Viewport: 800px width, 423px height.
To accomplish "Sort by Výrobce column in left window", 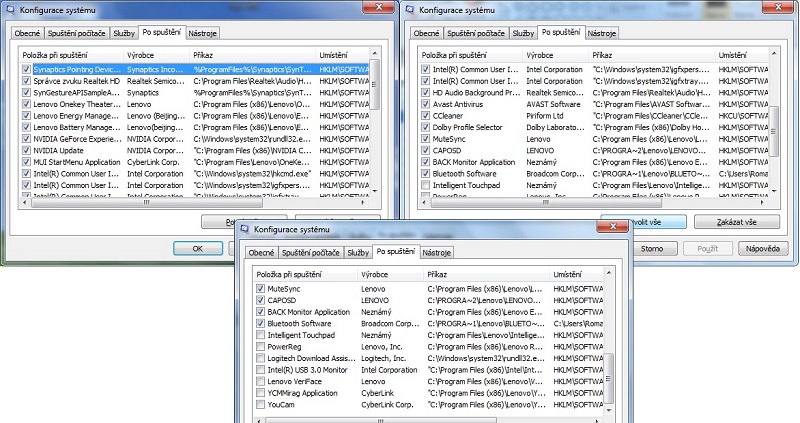I will point(156,55).
